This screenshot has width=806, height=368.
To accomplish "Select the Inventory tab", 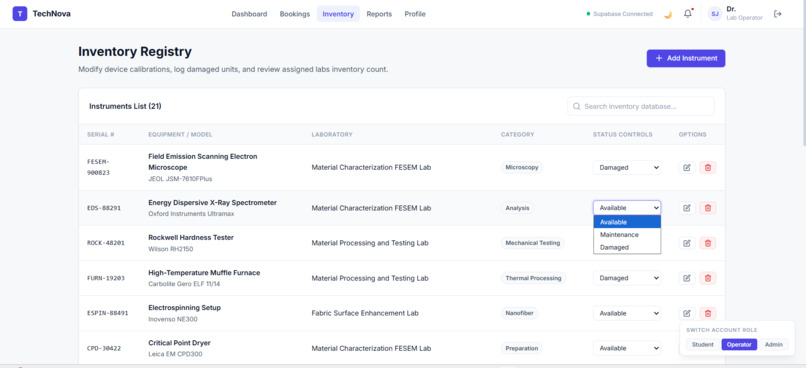I will pyautogui.click(x=338, y=14).
